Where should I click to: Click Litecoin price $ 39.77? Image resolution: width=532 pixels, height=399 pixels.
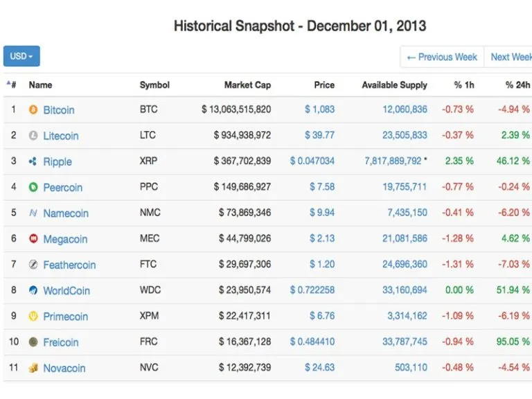tap(319, 135)
